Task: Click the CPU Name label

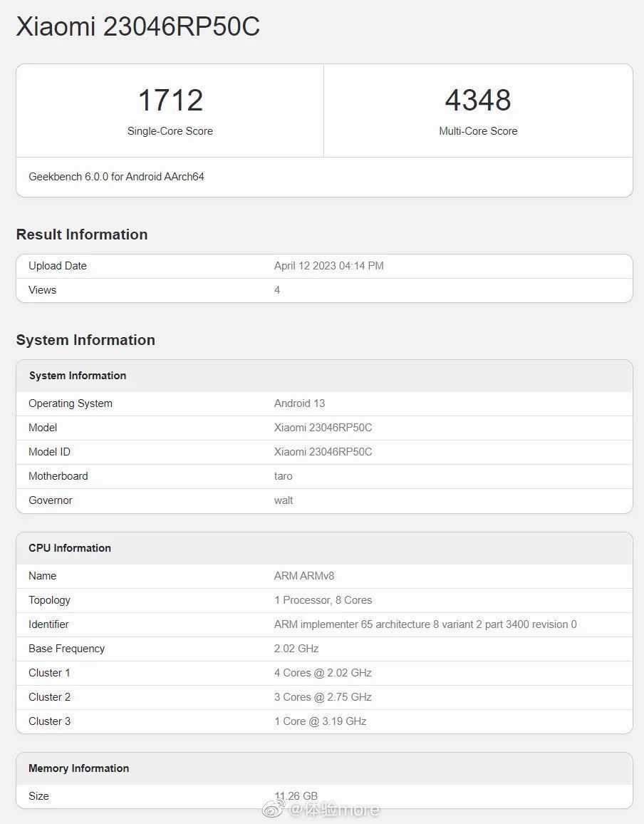Action: pos(43,576)
